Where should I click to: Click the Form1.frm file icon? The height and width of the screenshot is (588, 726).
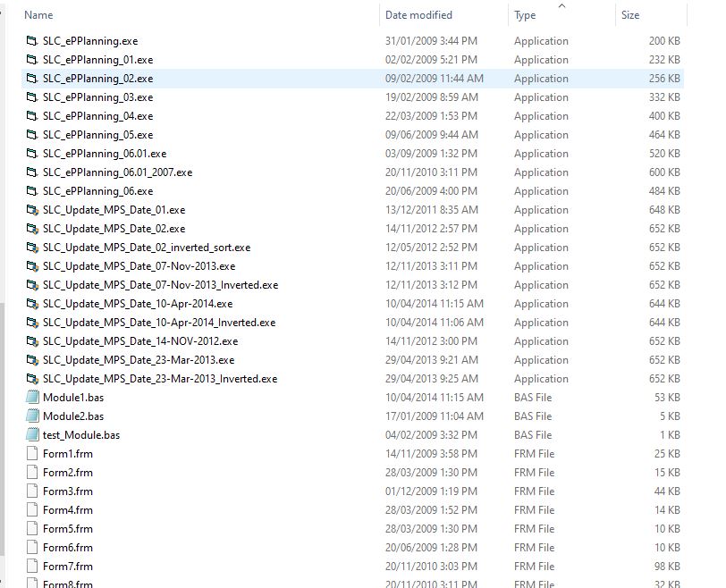pos(33,454)
